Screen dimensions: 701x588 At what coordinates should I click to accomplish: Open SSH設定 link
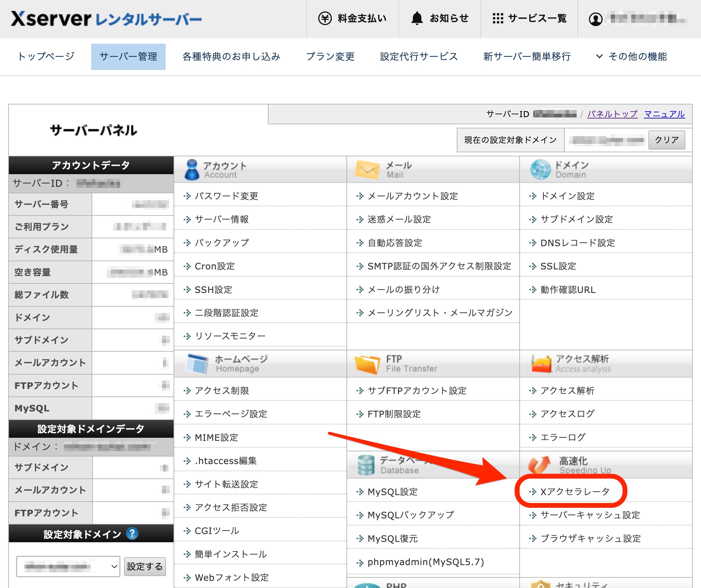pos(213,290)
